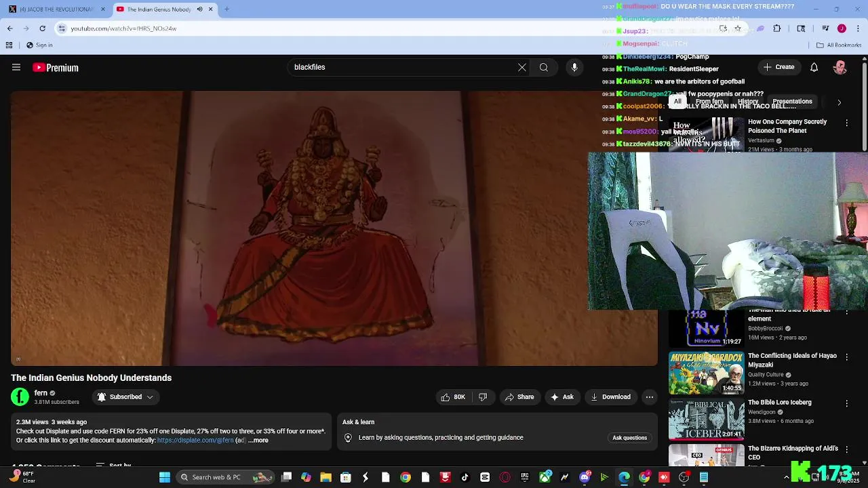
Task: Switch to the JACOB THE REVOLUTION X tab
Action: [56, 9]
